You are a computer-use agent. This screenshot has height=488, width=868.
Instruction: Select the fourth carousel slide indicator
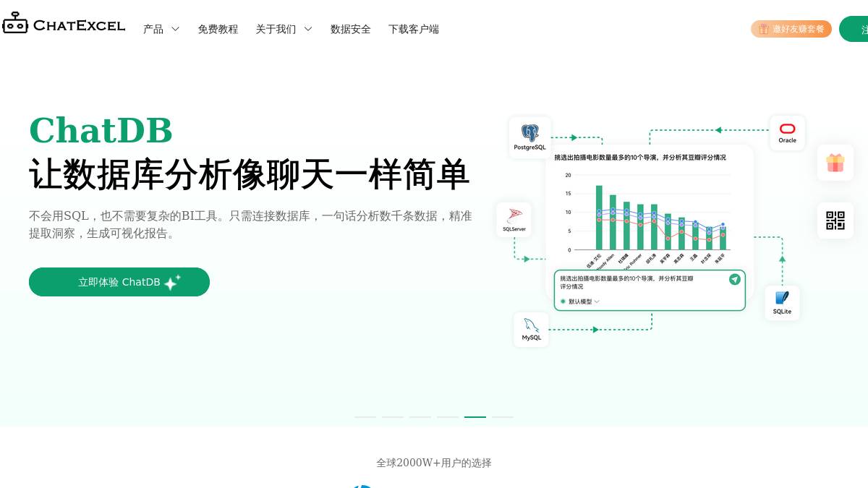click(x=448, y=417)
